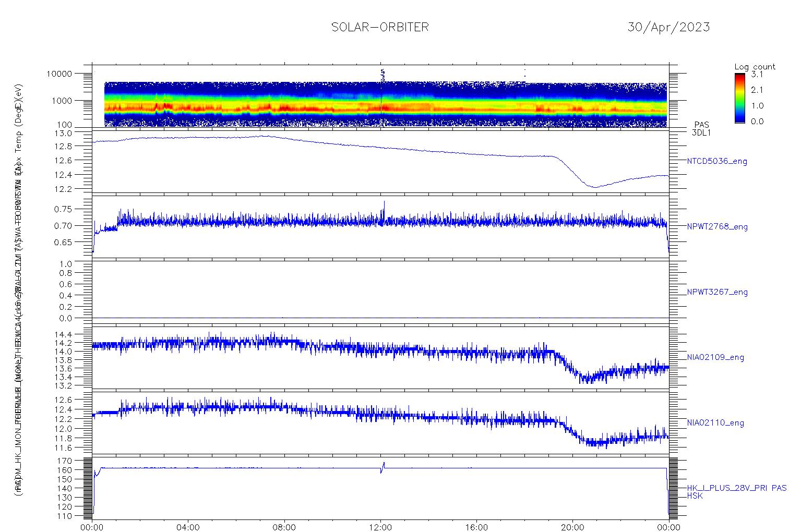The image size is (789, 532).
Task: Click the 08:00 time axis tick label
Action: click(x=284, y=527)
